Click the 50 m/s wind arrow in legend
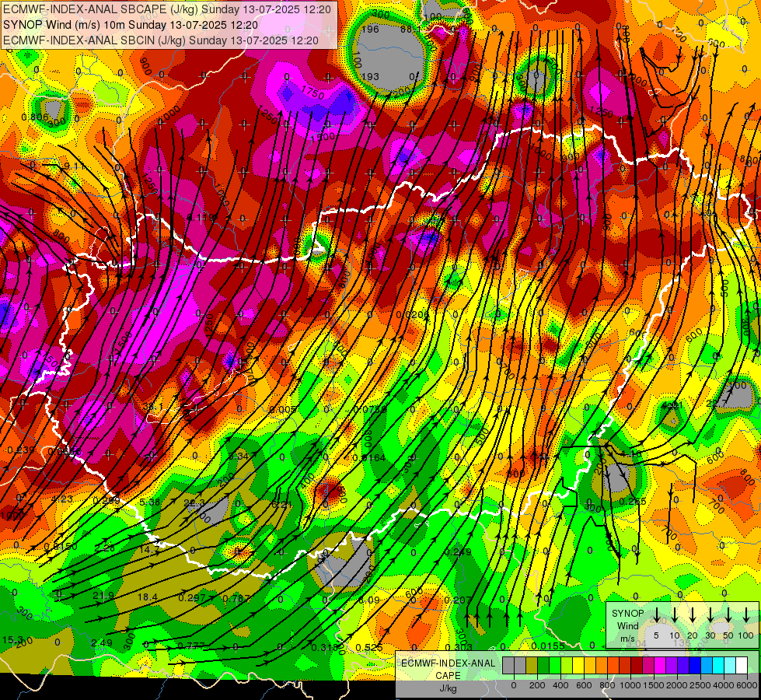This screenshot has width=761, height=700. 728,615
